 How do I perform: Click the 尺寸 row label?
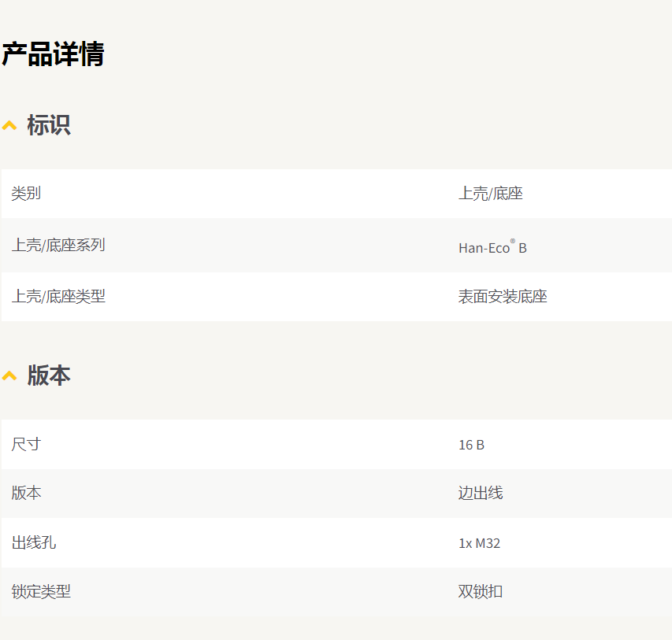(x=26, y=444)
